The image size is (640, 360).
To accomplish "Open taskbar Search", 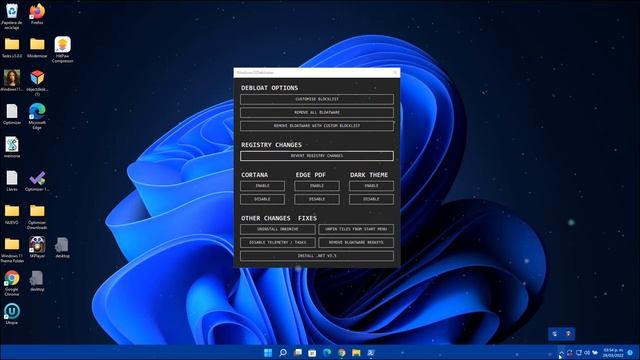I will click(x=283, y=353).
